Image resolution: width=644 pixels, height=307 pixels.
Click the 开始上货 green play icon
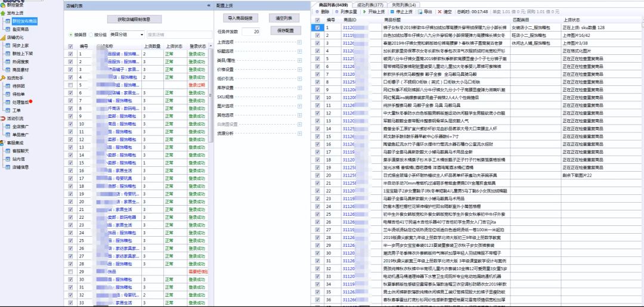pos(364,11)
